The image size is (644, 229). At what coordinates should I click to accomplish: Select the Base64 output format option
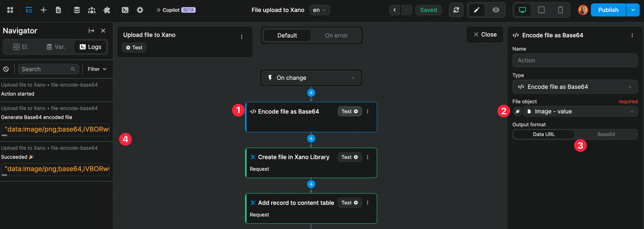coord(606,134)
